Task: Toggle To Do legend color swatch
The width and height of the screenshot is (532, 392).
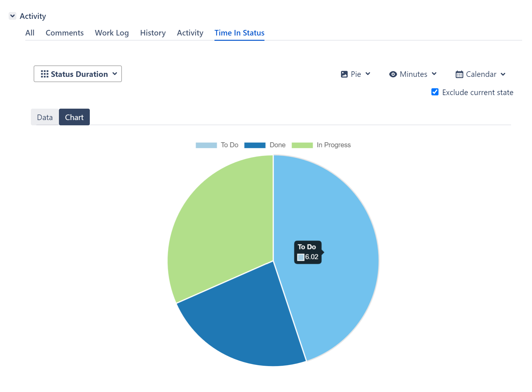Action: [x=206, y=145]
